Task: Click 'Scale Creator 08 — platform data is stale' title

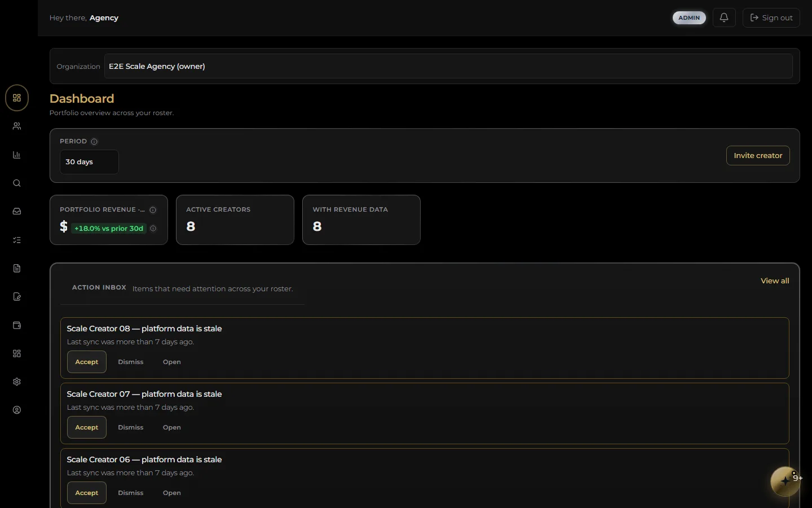Action: (144, 329)
